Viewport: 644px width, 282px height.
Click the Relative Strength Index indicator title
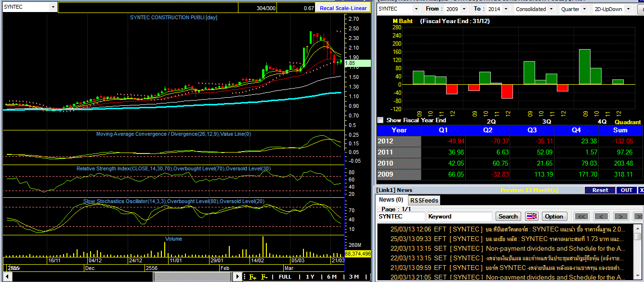point(173,168)
